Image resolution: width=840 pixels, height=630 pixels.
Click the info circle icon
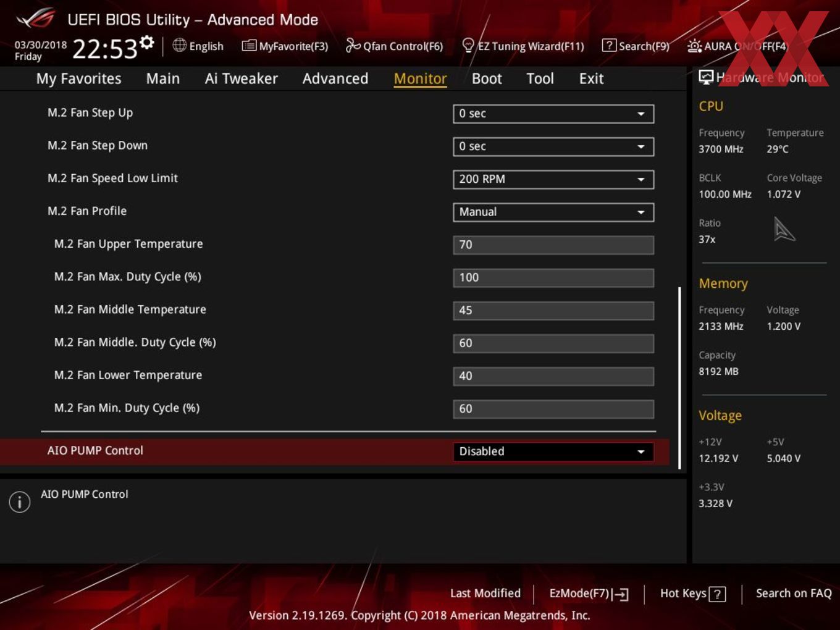coord(20,502)
